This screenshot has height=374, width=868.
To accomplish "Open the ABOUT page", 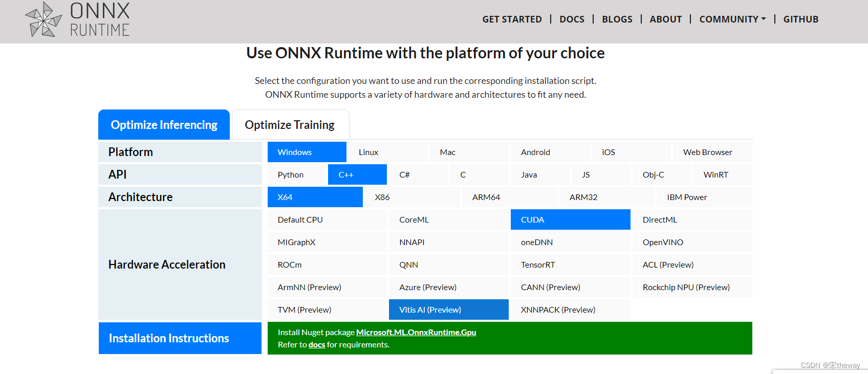I will pyautogui.click(x=665, y=19).
